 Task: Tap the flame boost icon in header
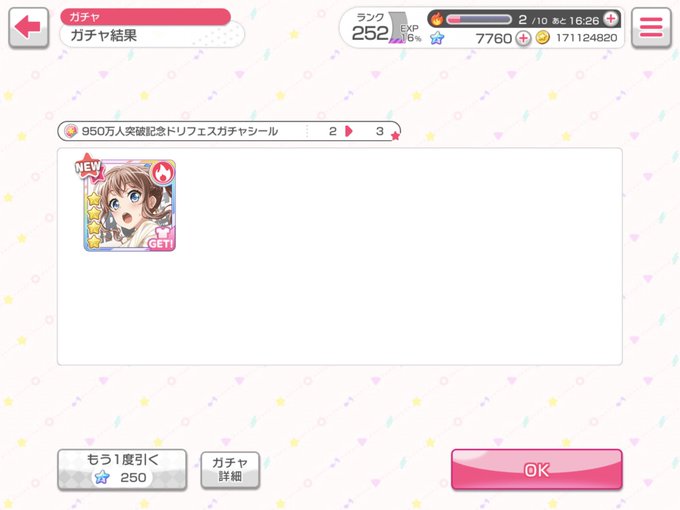[437, 19]
